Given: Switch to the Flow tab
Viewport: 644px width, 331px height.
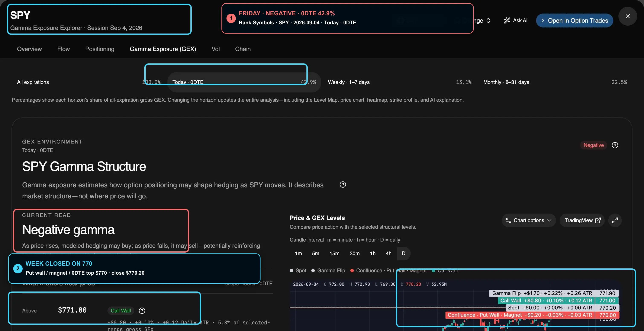Looking at the screenshot, I should click(x=64, y=49).
